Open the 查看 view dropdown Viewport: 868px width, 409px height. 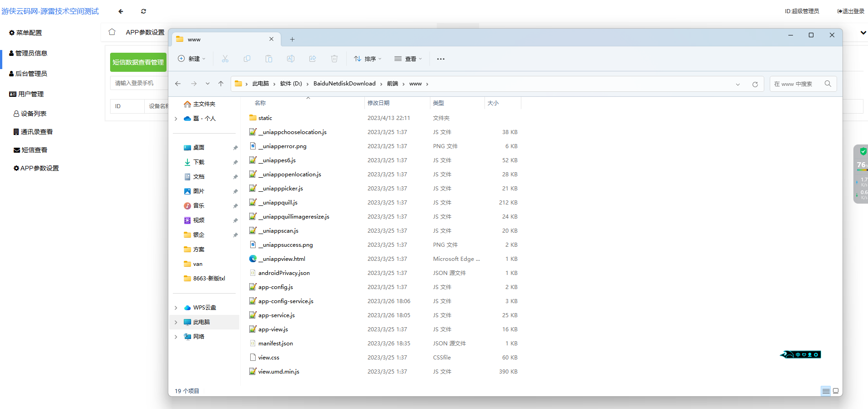click(x=409, y=59)
